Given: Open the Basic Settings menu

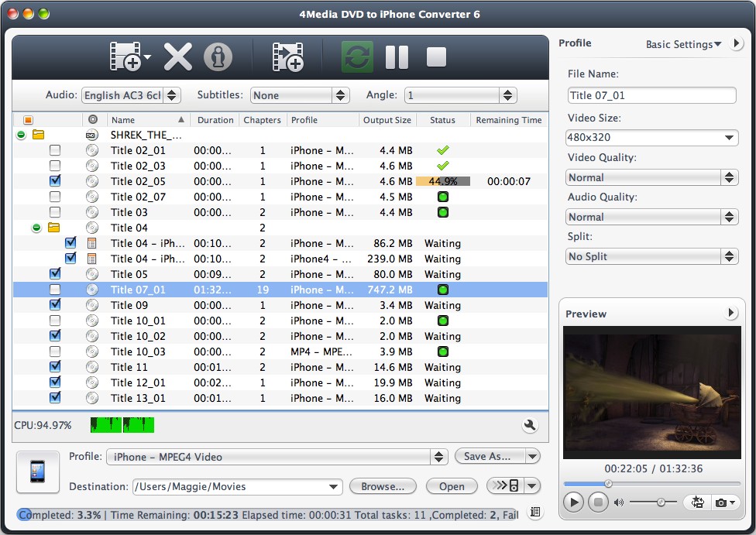Looking at the screenshot, I should [683, 44].
